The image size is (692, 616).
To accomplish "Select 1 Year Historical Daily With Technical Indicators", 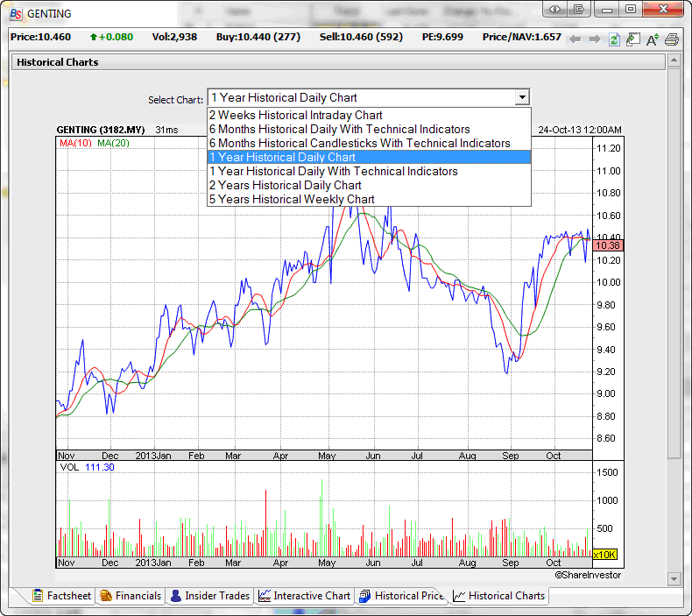I will 369,172.
